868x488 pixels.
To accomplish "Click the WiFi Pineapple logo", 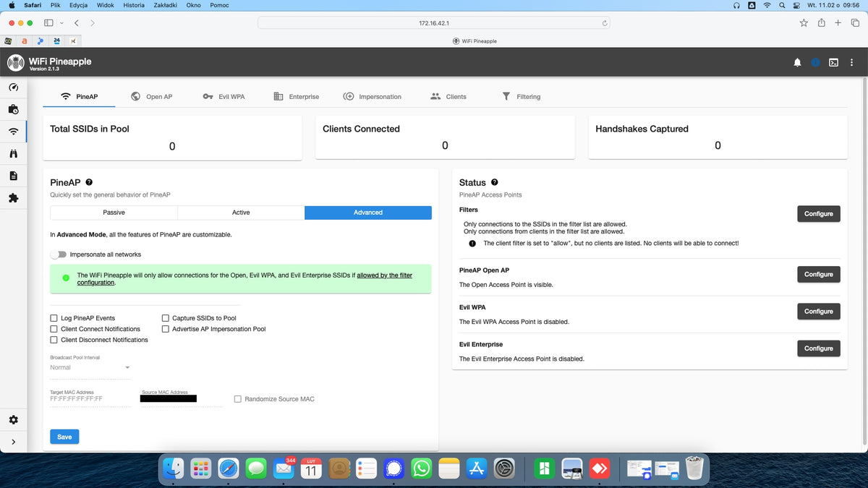I will pyautogui.click(x=16, y=63).
